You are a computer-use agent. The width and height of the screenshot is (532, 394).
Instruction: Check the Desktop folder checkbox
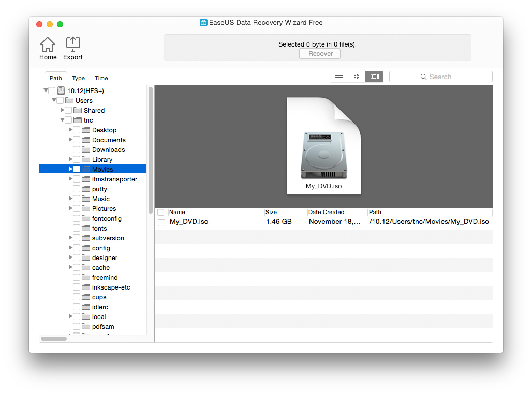click(77, 130)
